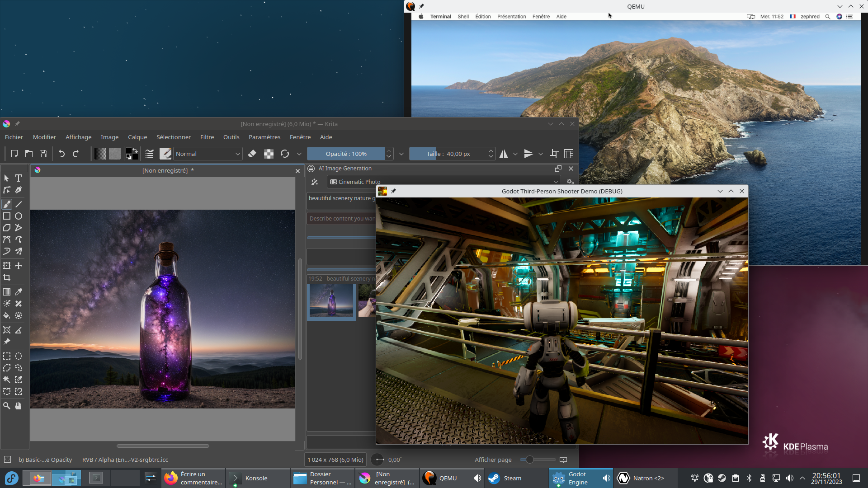This screenshot has height=488, width=868.
Task: Select the Transform tool
Action: click(7, 266)
